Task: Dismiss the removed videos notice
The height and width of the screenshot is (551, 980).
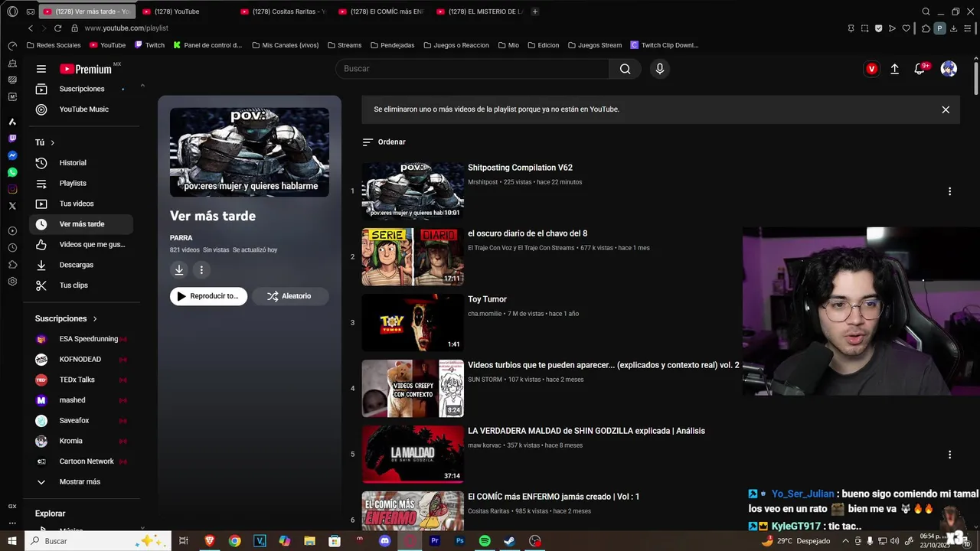Action: point(946,109)
